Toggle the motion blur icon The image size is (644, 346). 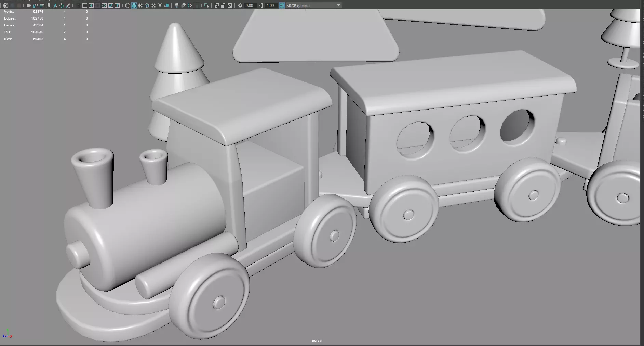point(183,5)
